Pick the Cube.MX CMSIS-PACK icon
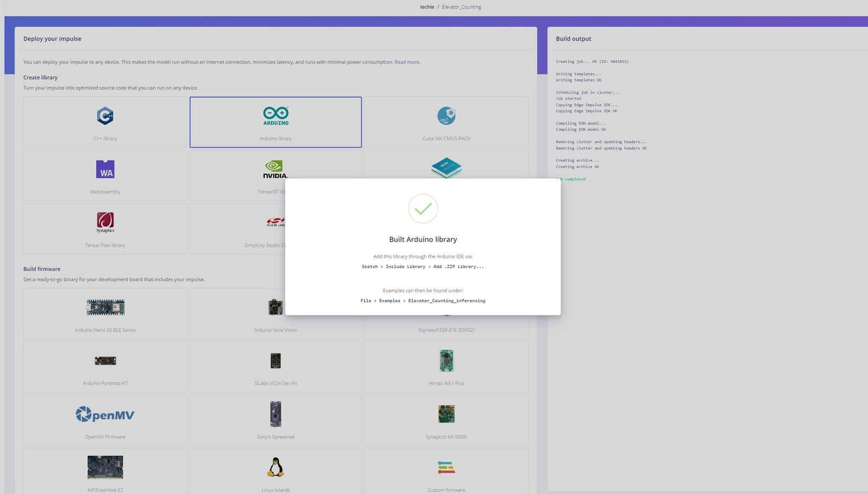The width and height of the screenshot is (868, 494). pos(446,116)
